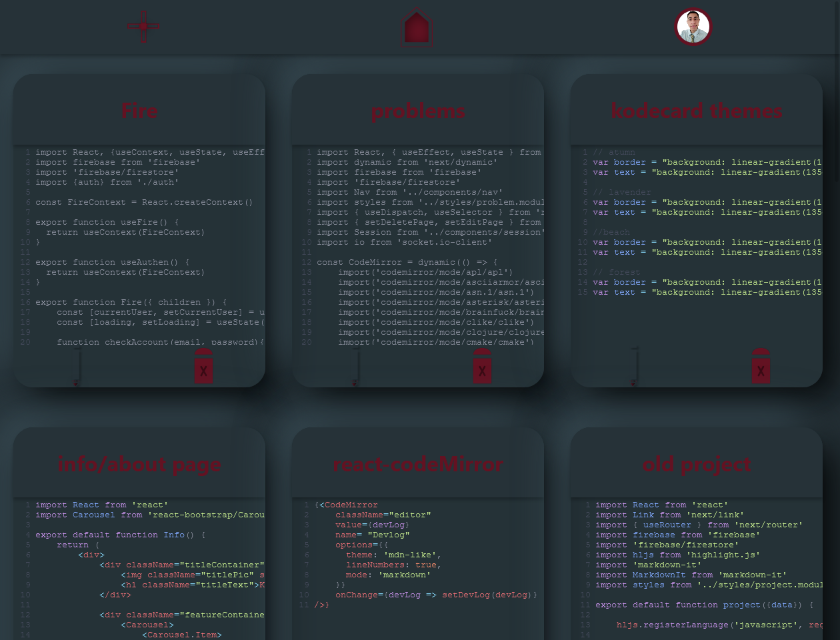Remove the problems card via its trash icon
Screen dimensions: 840x640
[482, 366]
